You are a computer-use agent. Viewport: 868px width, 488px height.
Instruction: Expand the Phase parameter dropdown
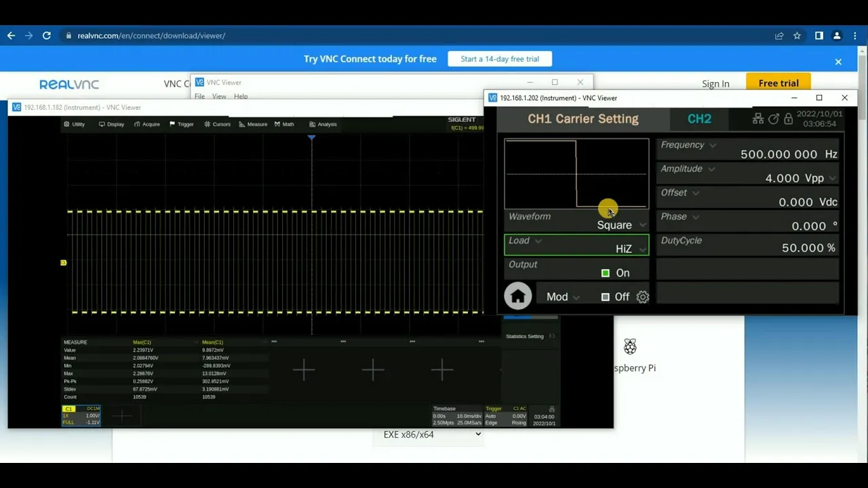coord(696,217)
